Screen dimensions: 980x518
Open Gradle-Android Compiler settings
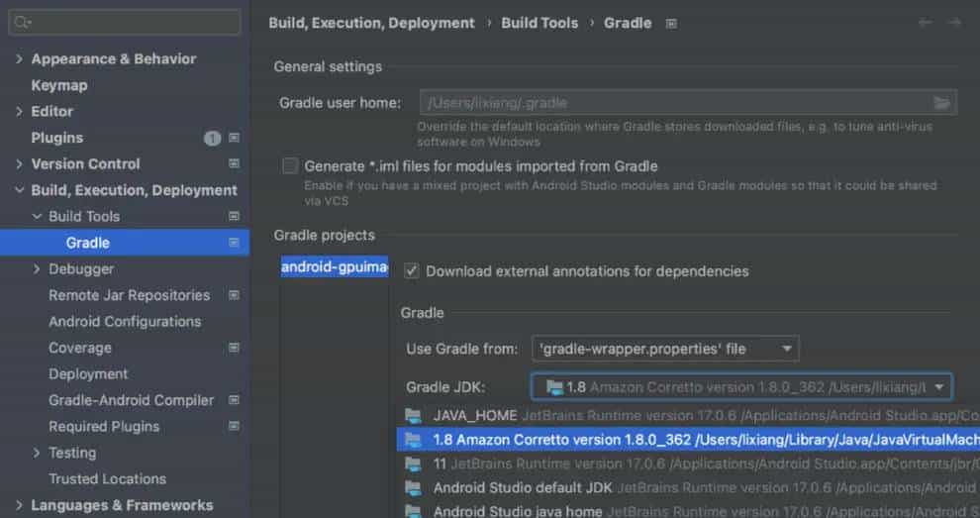point(132,400)
